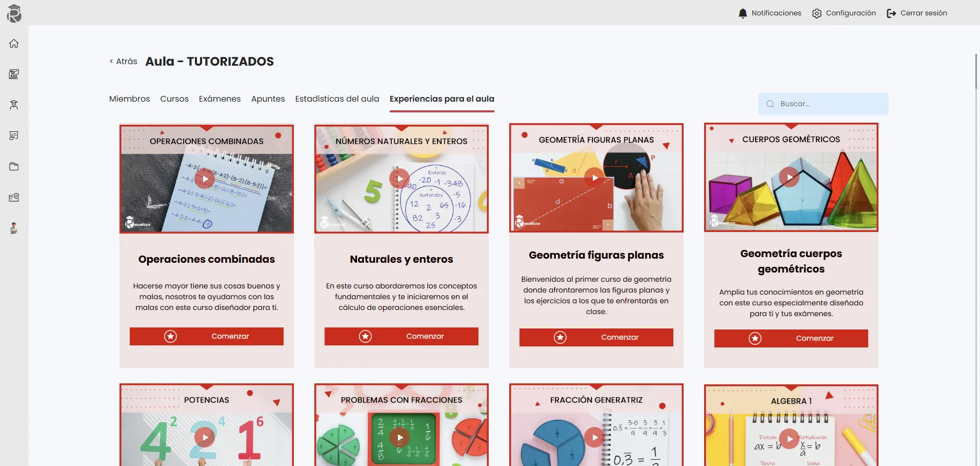The width and height of the screenshot is (980, 466).
Task: Start the Naturales y enteros course
Action: pyautogui.click(x=402, y=336)
